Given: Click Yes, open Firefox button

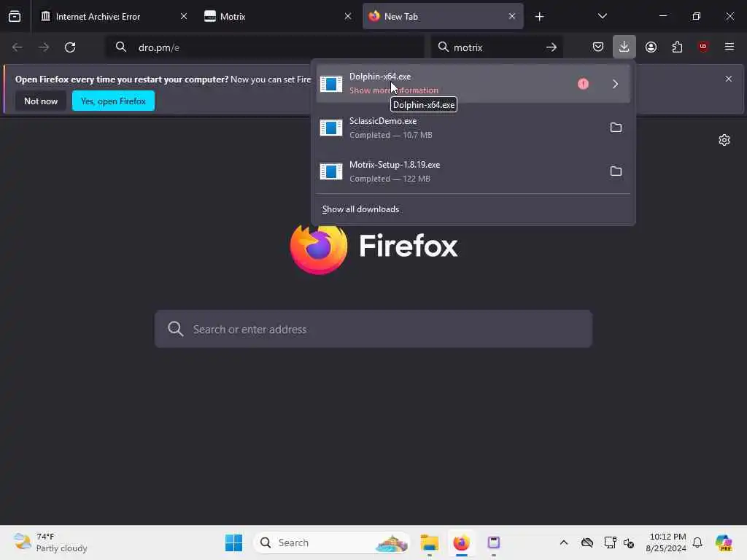Looking at the screenshot, I should (113, 101).
